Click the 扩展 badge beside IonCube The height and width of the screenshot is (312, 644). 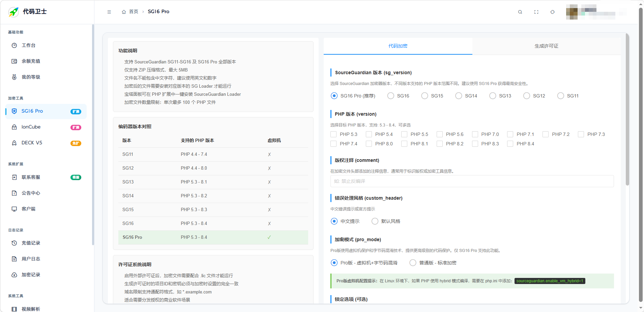coord(76,127)
